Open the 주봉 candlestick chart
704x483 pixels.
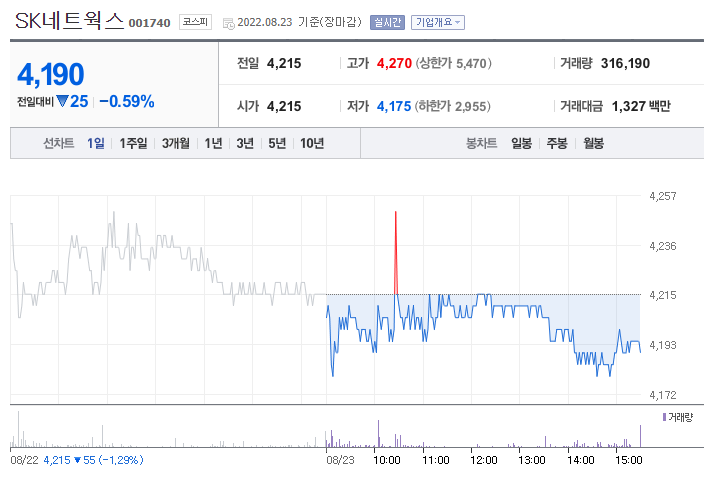(x=557, y=143)
